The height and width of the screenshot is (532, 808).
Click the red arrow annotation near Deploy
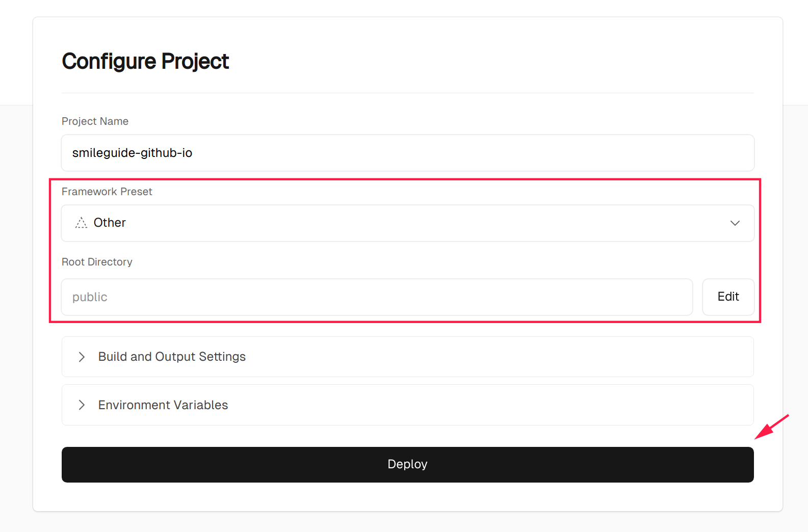click(771, 427)
